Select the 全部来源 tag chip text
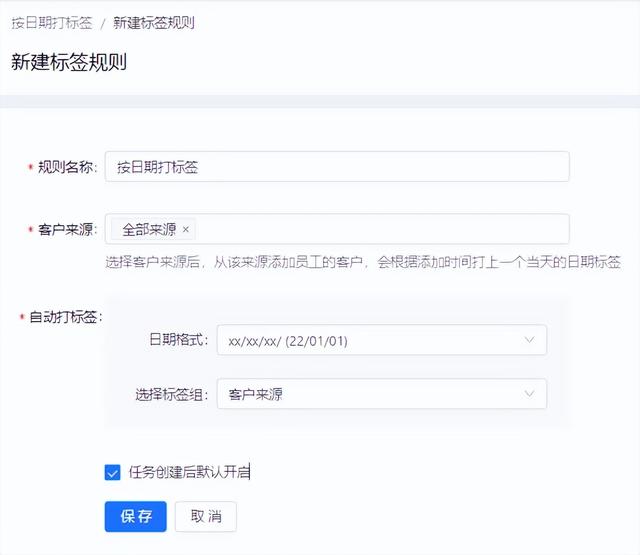 (149, 230)
